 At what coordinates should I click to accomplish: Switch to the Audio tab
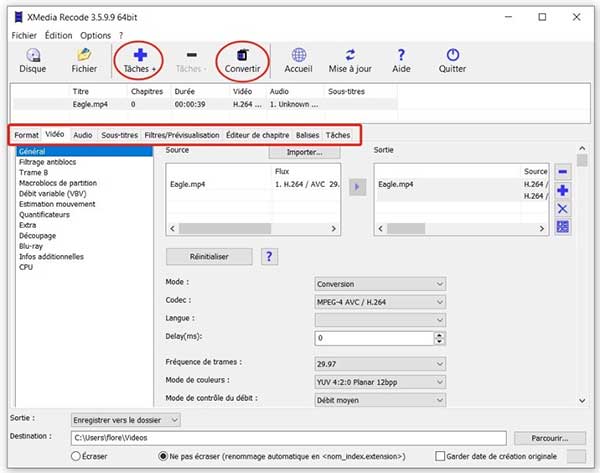point(83,135)
